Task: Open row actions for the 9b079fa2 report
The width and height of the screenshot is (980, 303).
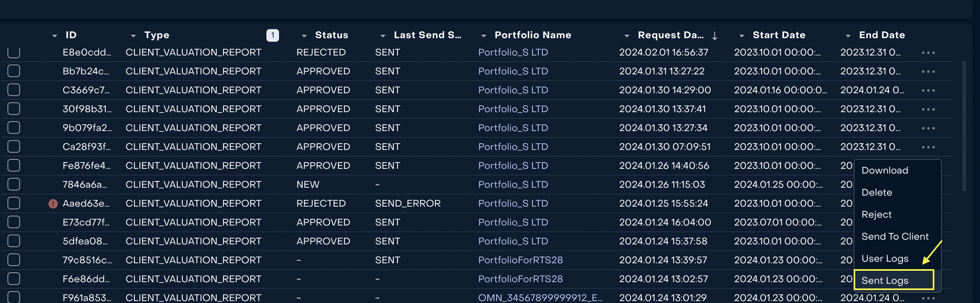Action: pyautogui.click(x=928, y=127)
